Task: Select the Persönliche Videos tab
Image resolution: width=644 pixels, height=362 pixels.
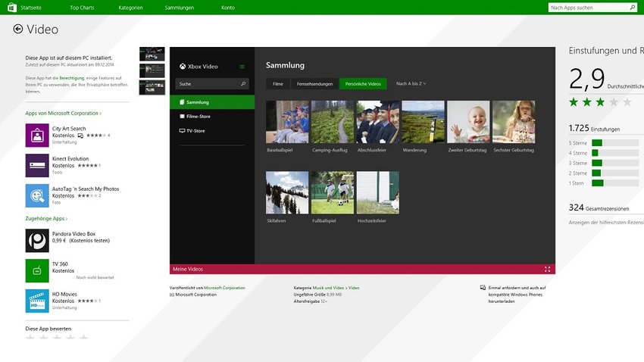Action: 363,84
